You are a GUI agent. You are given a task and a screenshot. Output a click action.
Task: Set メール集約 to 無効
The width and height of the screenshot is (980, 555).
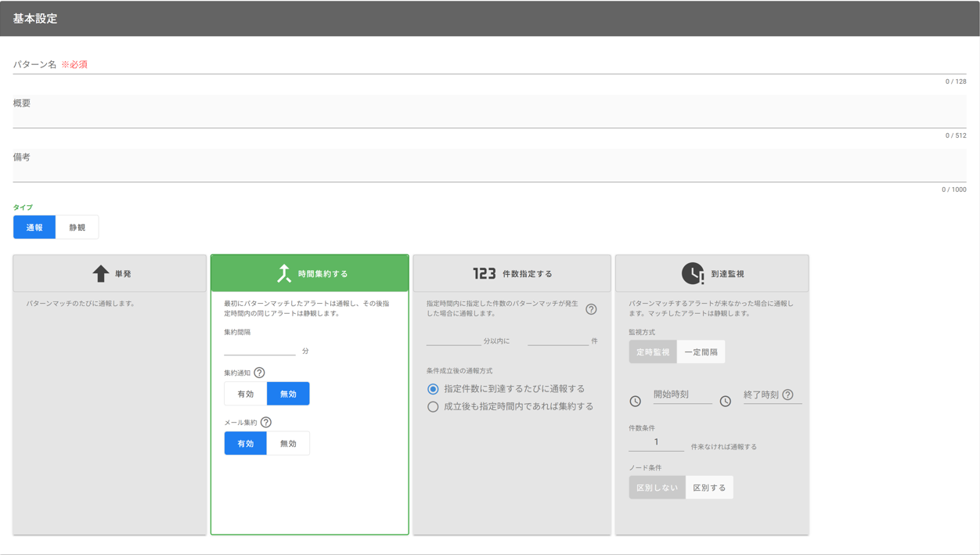coord(288,444)
